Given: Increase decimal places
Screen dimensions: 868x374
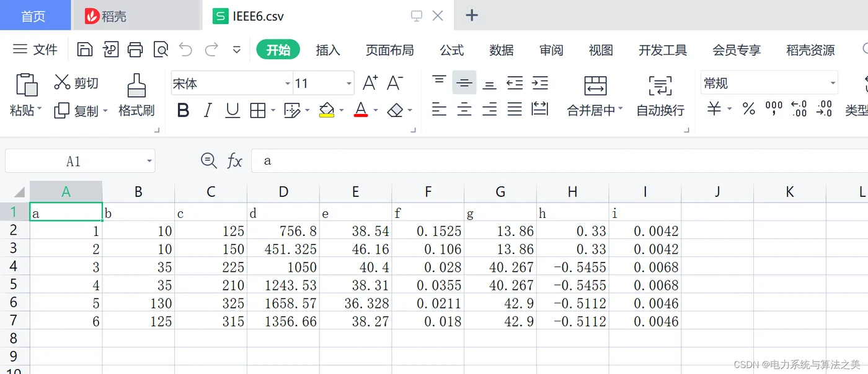Looking at the screenshot, I should click(x=799, y=110).
